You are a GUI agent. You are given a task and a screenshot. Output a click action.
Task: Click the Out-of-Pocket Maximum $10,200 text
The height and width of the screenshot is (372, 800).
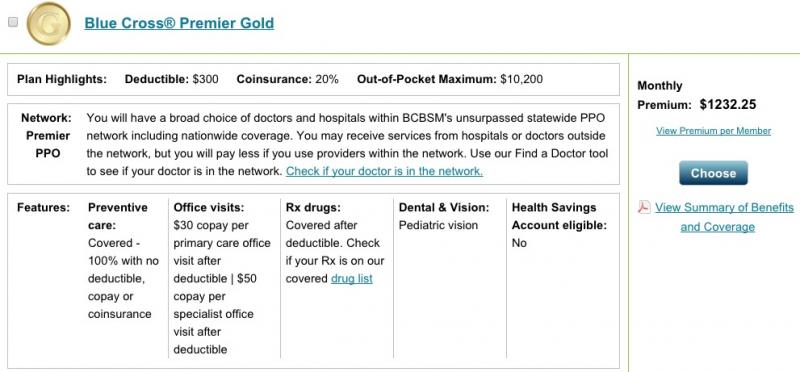click(449, 80)
